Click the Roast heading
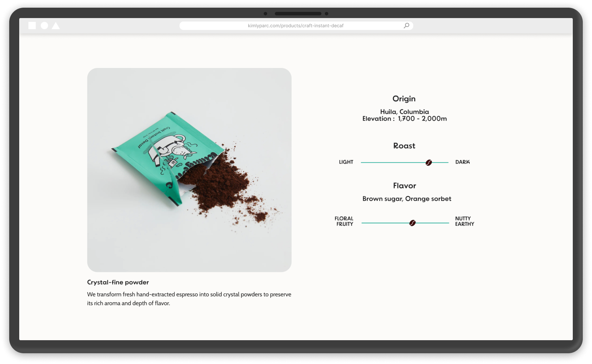The image size is (592, 364). click(404, 146)
